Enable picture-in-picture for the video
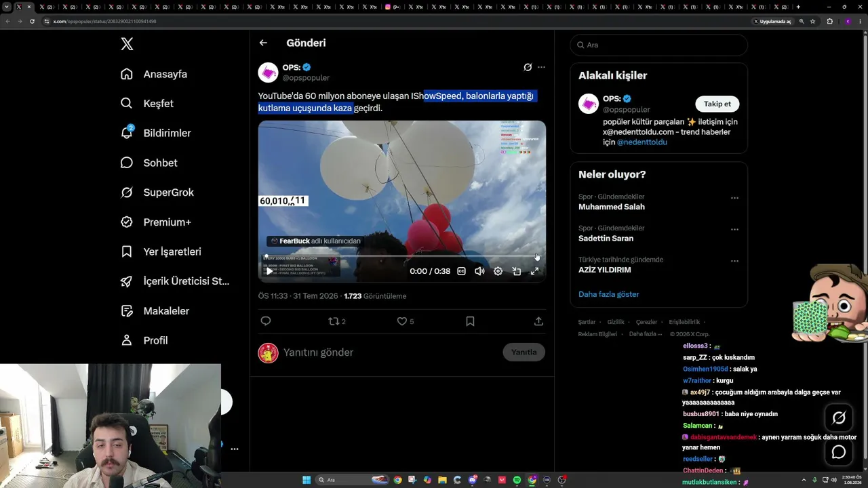 click(516, 271)
